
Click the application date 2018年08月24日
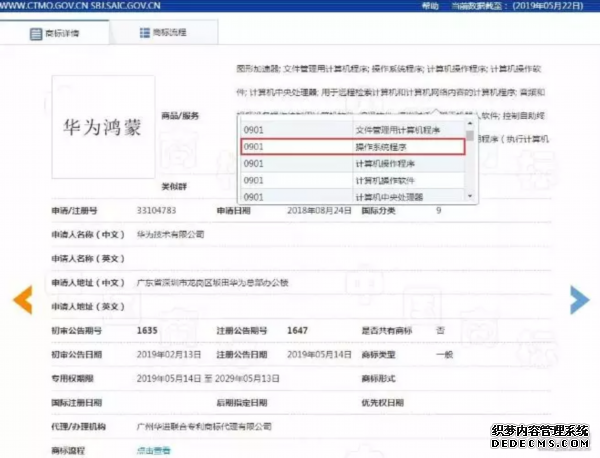[x=319, y=210]
